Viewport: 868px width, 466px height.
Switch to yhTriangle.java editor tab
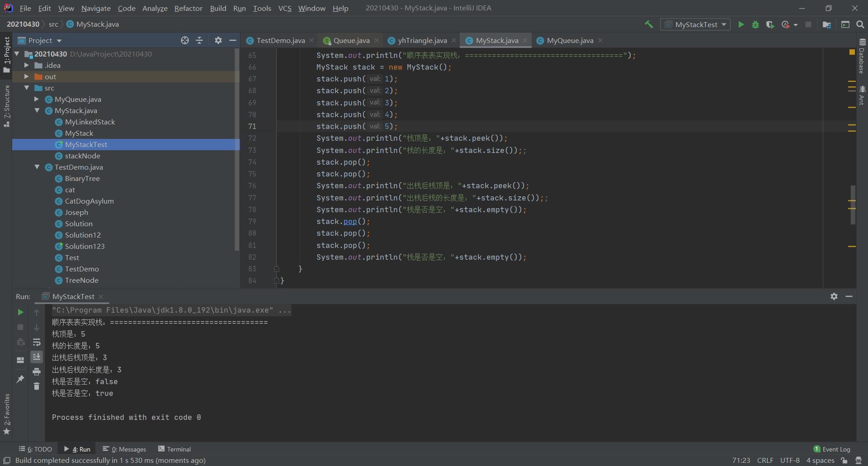pyautogui.click(x=422, y=40)
